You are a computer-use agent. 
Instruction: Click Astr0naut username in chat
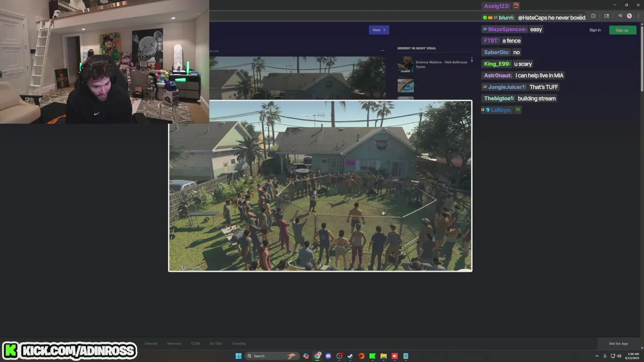(x=498, y=75)
